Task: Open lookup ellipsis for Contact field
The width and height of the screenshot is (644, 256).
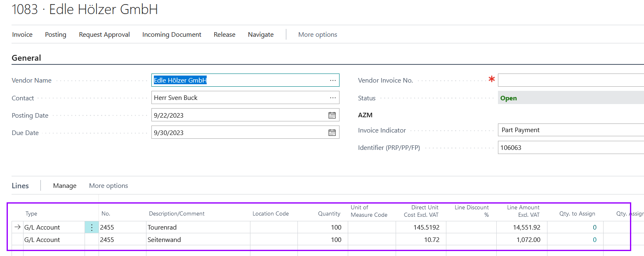Action: click(333, 98)
